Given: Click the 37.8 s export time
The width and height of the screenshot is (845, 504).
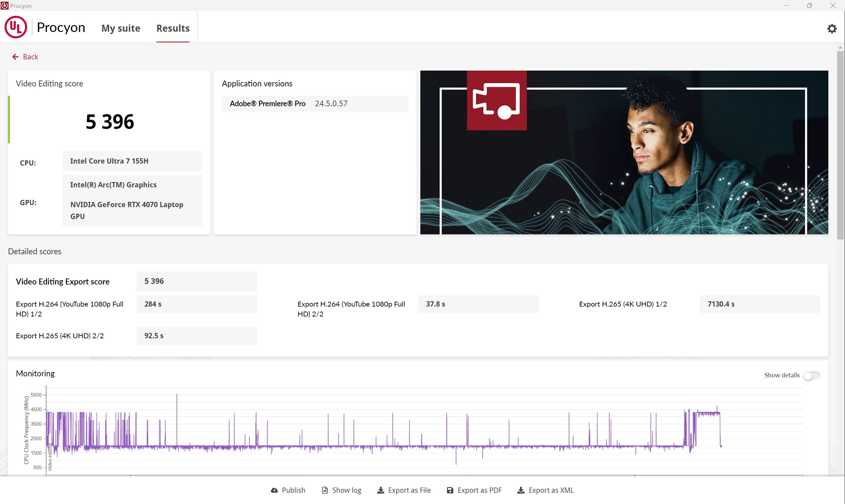Looking at the screenshot, I should tap(436, 304).
